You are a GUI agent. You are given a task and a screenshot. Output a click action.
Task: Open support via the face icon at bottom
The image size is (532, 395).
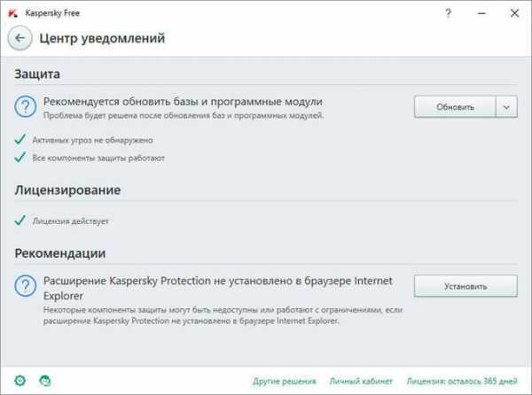point(45,381)
